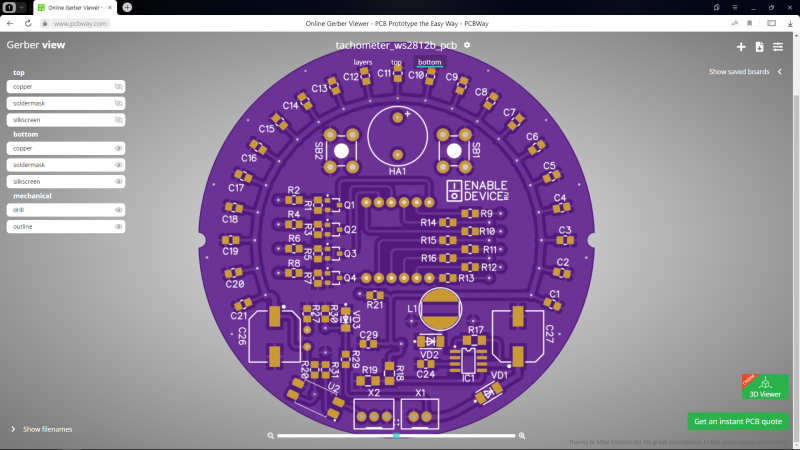Click the zoom out magnifier icon

(270, 436)
